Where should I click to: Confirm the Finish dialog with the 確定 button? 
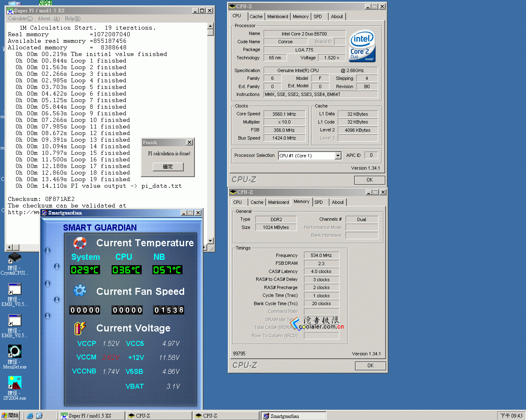(x=168, y=167)
